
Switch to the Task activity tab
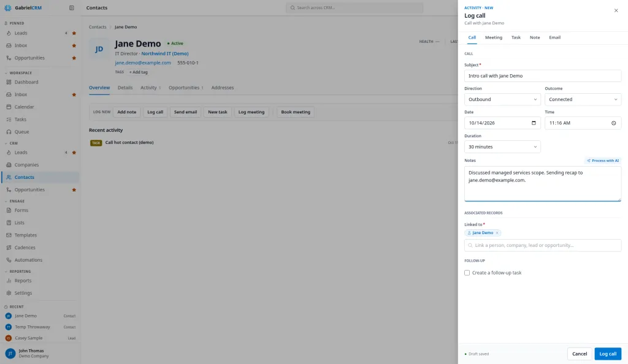tap(516, 37)
